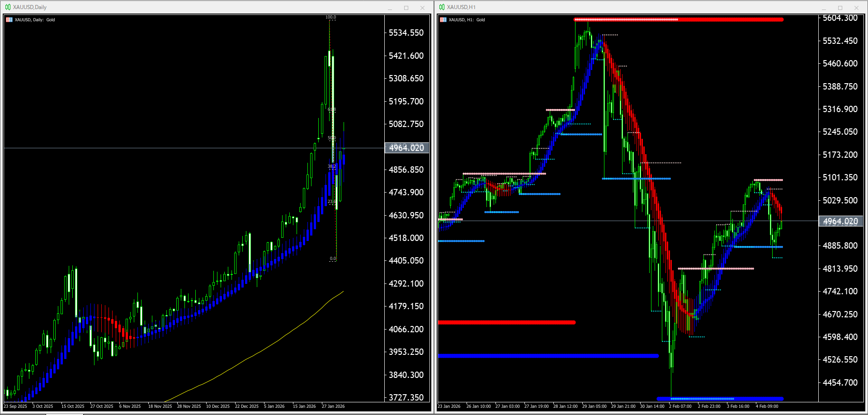The image size is (868, 415).
Task: Click the 4518.000 price label
Action: point(406,238)
